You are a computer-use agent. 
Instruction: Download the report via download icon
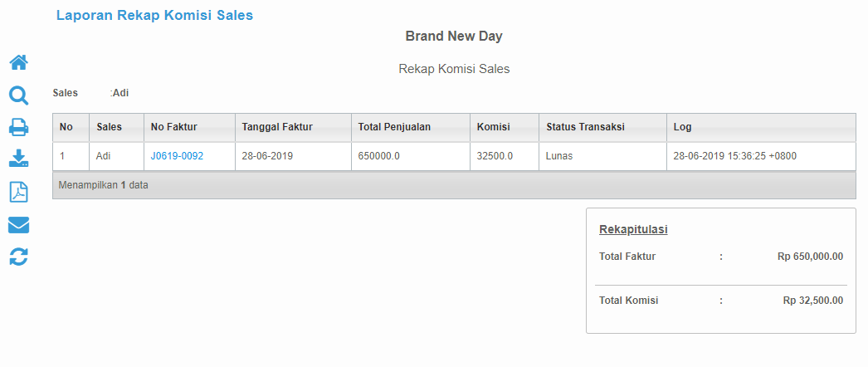tap(19, 159)
